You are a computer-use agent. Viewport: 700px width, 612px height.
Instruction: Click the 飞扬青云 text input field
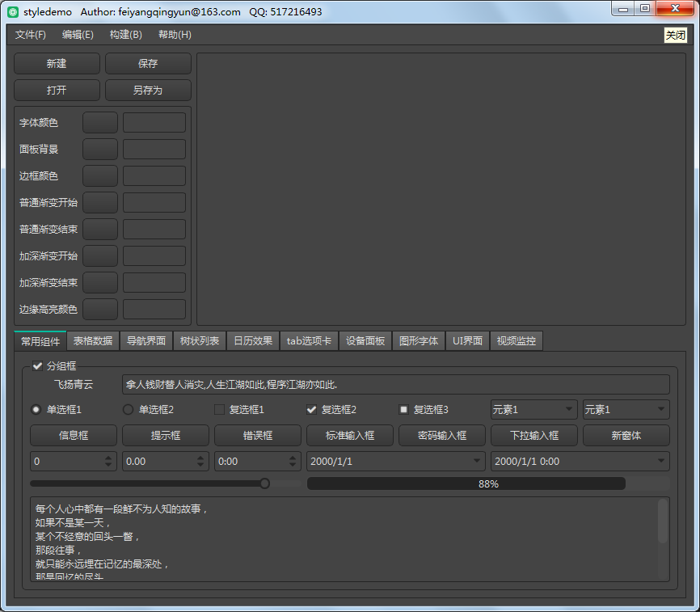tap(395, 385)
